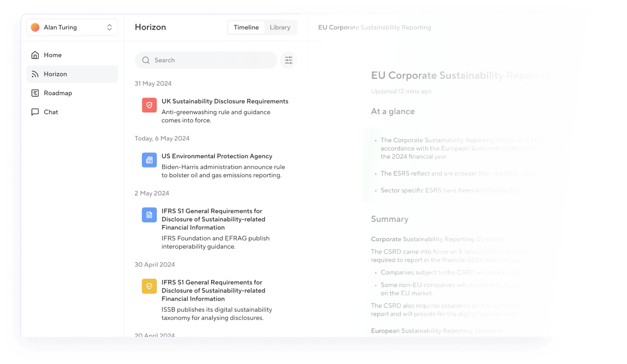627x364 pixels.
Task: Click red shield icon for UK Sustainability
Action: click(x=149, y=105)
